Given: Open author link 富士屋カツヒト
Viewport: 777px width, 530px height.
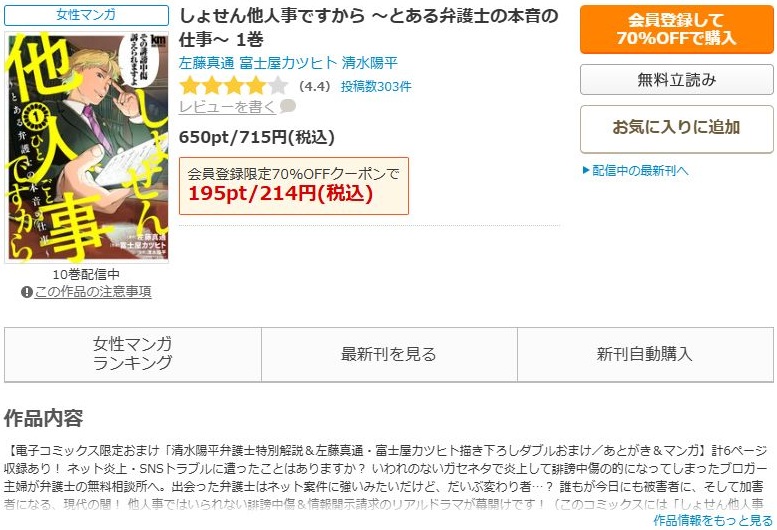Looking at the screenshot, I should [288, 63].
